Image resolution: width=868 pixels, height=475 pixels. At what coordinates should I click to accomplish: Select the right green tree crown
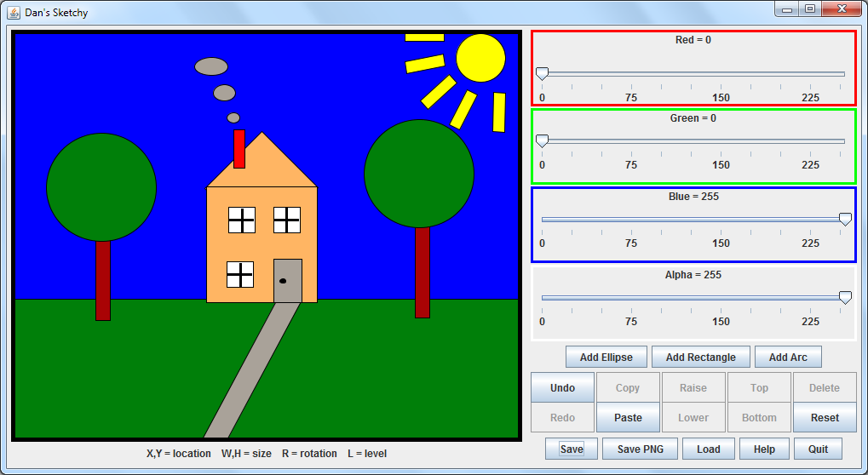419,174
